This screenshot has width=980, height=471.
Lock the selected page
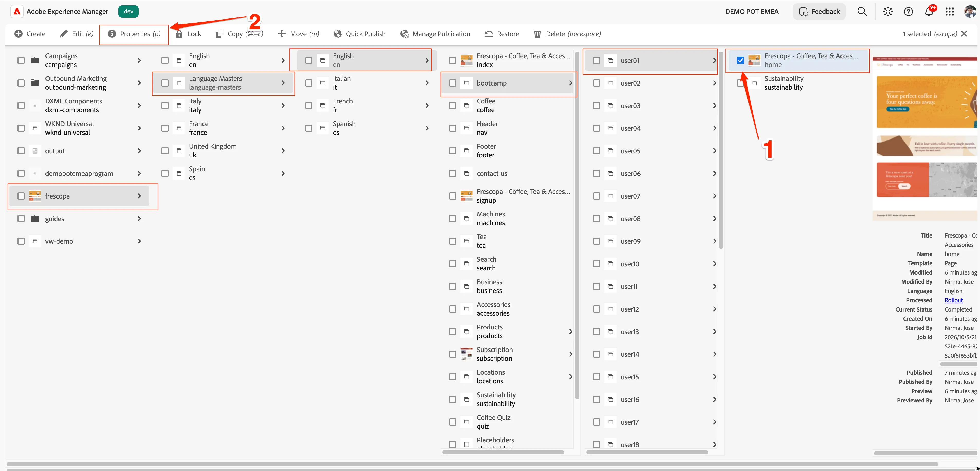coord(188,34)
